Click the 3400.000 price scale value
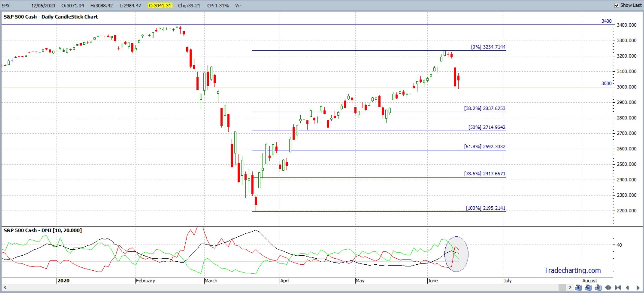644x293 pixels. click(626, 25)
